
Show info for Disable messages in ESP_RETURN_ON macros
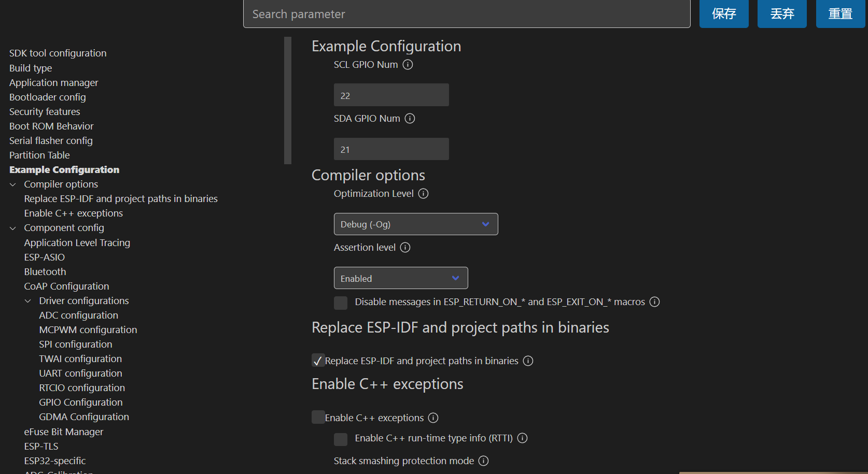[655, 302]
